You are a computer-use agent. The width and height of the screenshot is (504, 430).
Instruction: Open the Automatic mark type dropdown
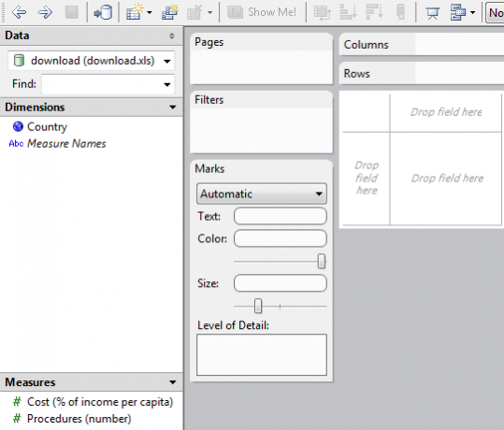262,193
